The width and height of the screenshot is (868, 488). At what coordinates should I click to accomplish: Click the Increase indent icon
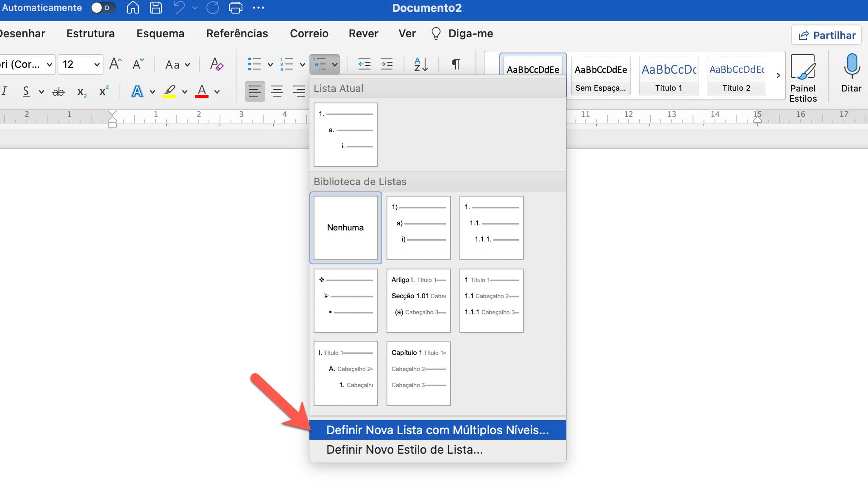386,64
